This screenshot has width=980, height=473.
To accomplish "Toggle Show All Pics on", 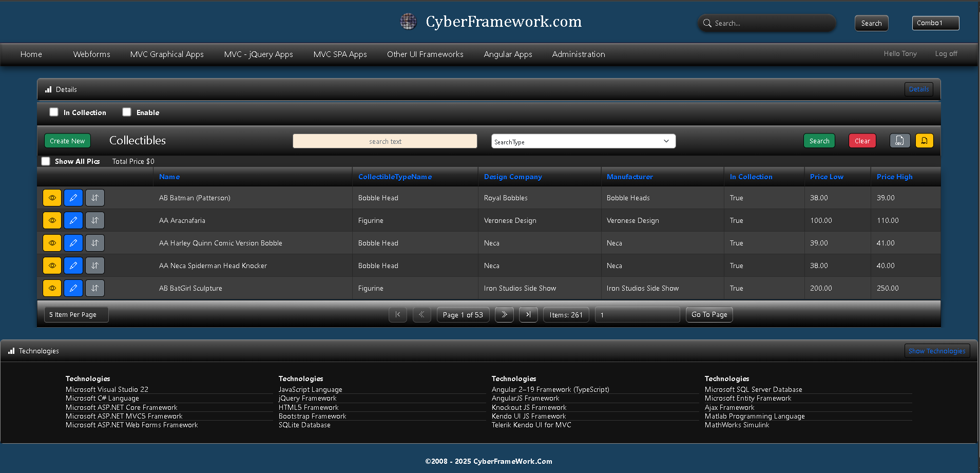I will [45, 161].
